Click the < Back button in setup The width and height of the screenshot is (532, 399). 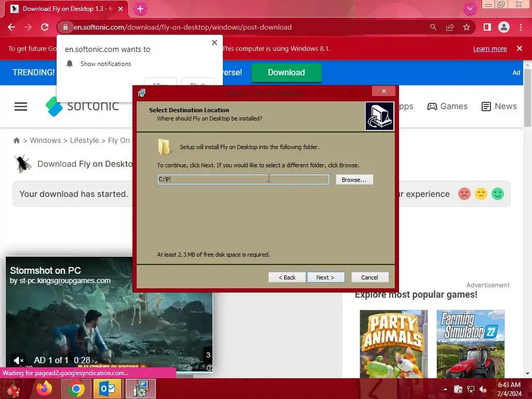click(x=287, y=277)
